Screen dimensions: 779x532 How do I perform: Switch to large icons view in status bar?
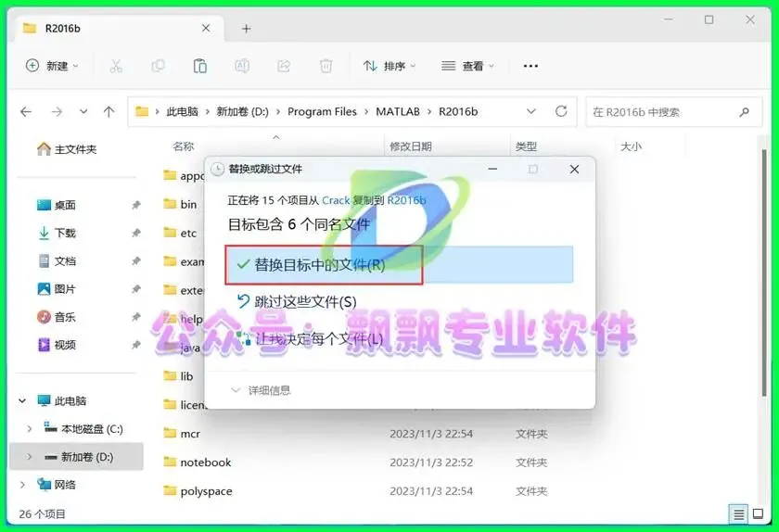759,514
